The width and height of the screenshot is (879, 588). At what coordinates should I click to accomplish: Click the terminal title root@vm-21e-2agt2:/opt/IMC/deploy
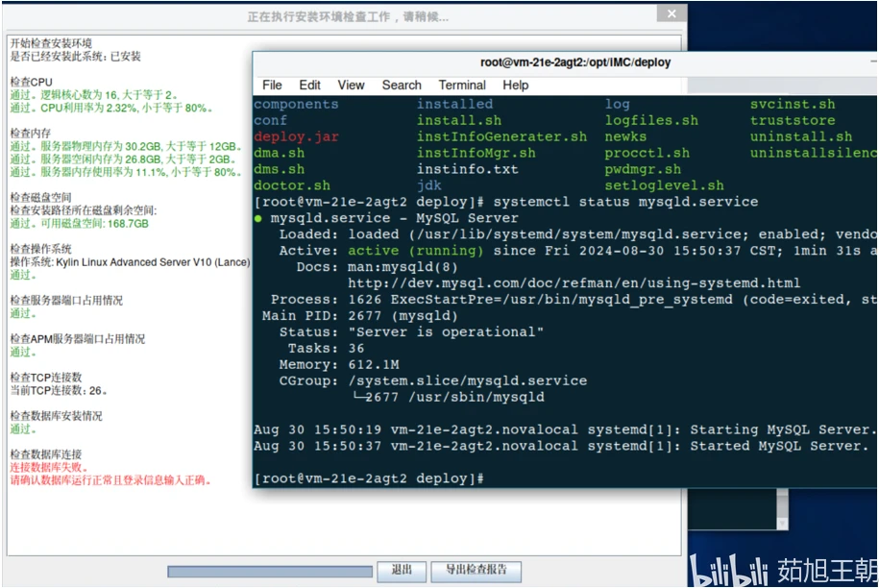(575, 62)
